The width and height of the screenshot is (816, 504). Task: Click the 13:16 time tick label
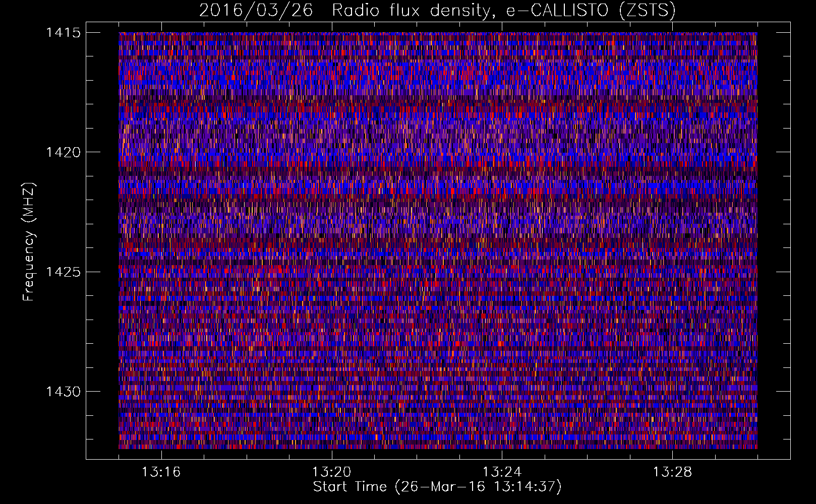(161, 472)
